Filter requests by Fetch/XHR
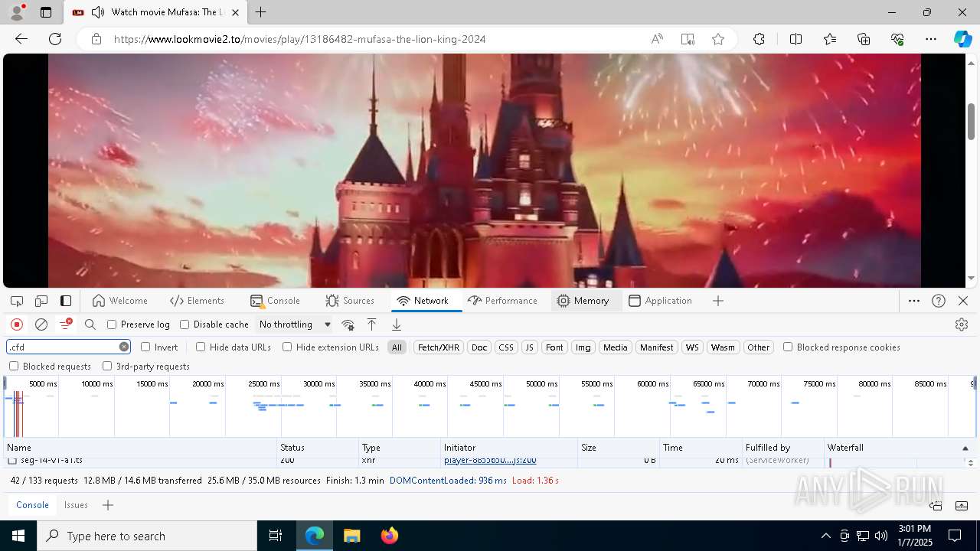The width and height of the screenshot is (980, 551). (x=439, y=347)
